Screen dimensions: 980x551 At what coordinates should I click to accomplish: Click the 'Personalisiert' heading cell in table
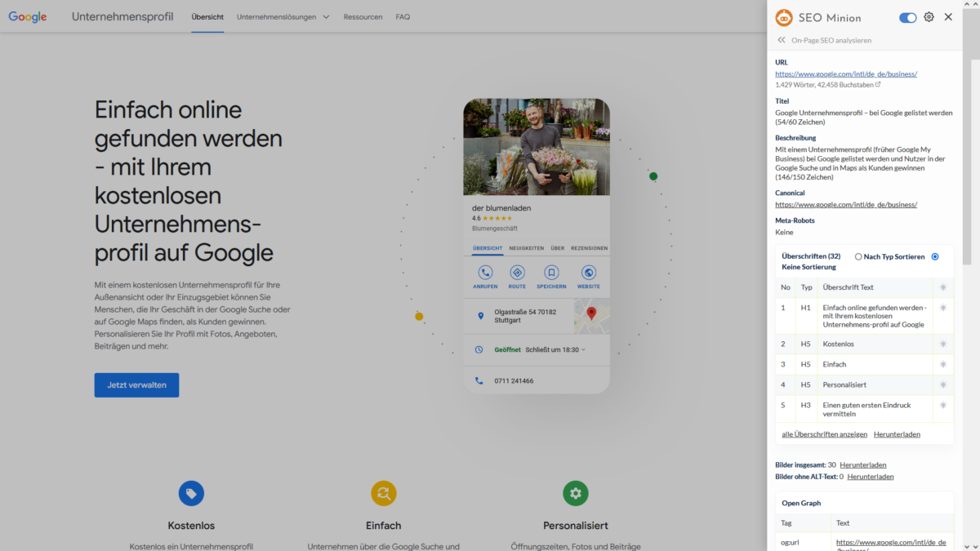[875, 384]
